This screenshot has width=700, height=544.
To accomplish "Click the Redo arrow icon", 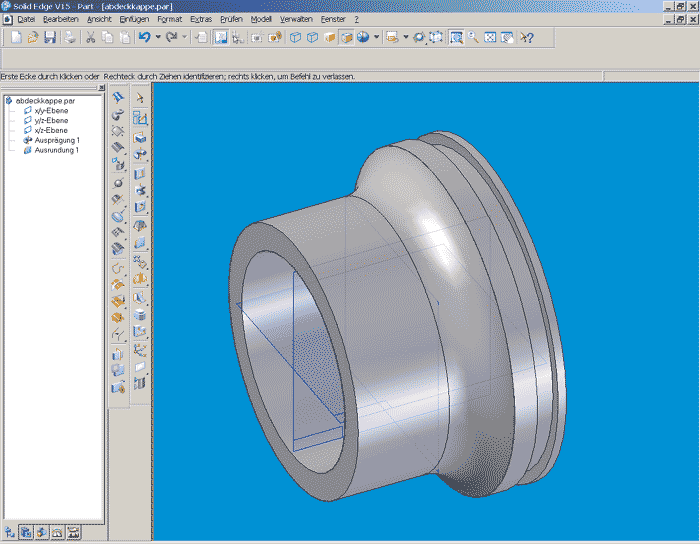I will point(172,37).
